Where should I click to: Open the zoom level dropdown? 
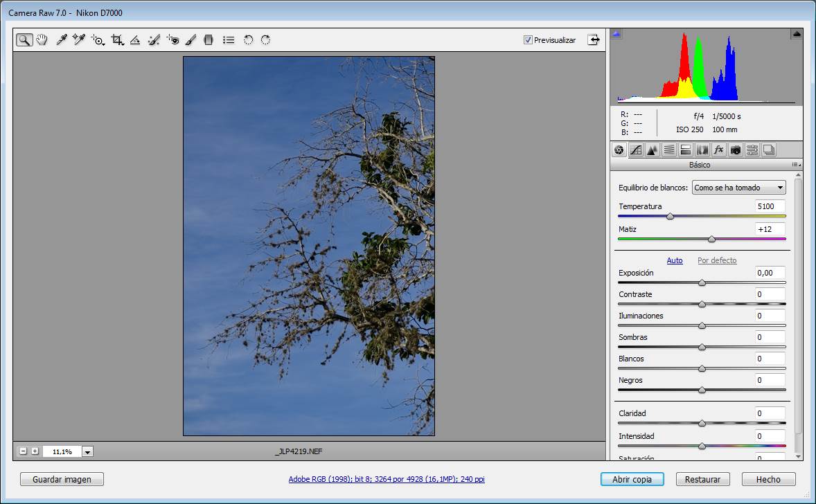pyautogui.click(x=87, y=451)
